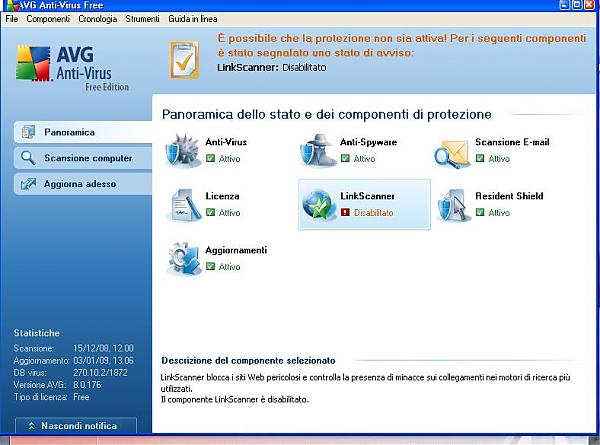Click the green Attivo checkmark under Resident Shield
The height and width of the screenshot is (445, 600).
coord(480,212)
